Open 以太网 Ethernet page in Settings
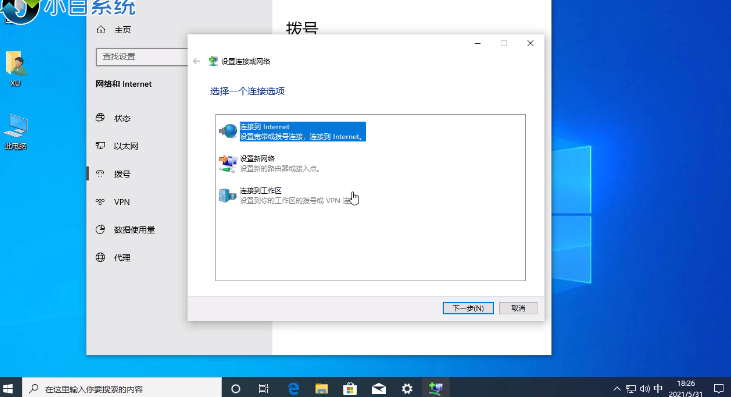The image size is (731, 397). point(126,146)
